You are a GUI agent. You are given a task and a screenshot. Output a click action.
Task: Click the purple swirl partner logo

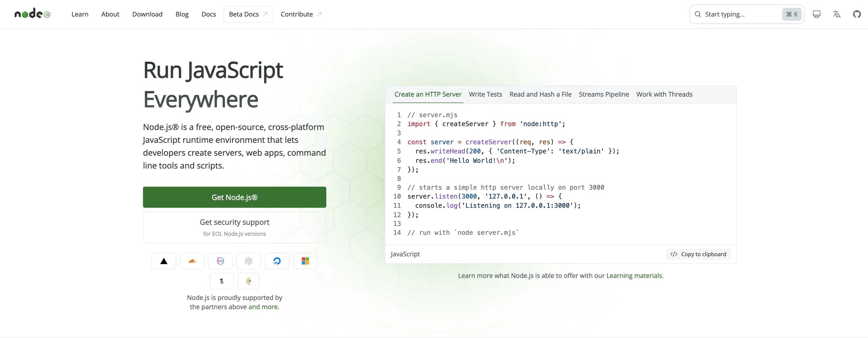pyautogui.click(x=220, y=261)
